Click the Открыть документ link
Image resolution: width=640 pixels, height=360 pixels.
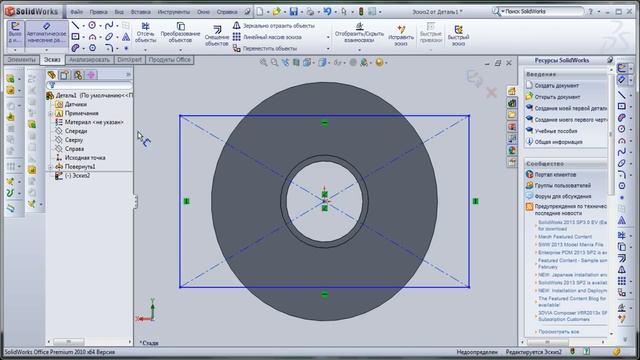coord(557,97)
